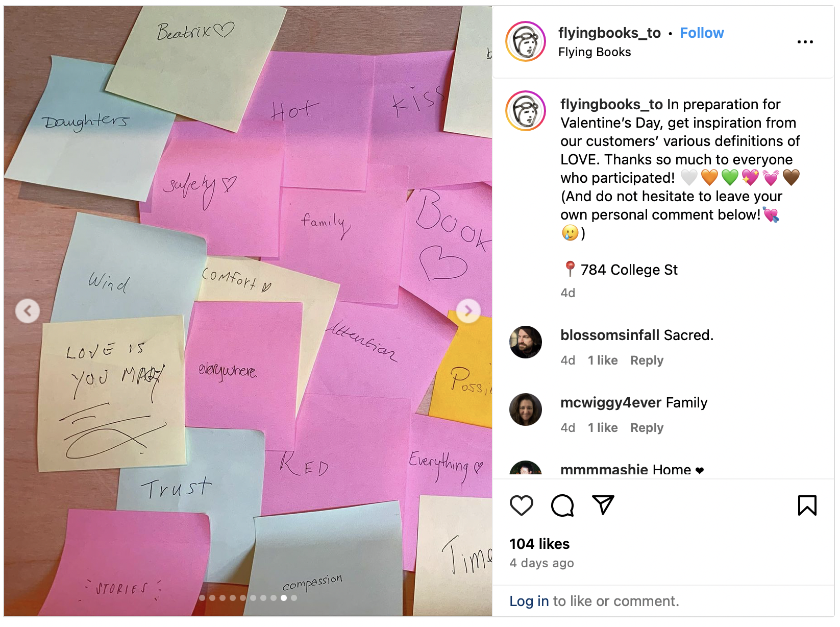This screenshot has height=627, width=840.
Task: Follow flyingbooks_to account
Action: pyautogui.click(x=702, y=33)
